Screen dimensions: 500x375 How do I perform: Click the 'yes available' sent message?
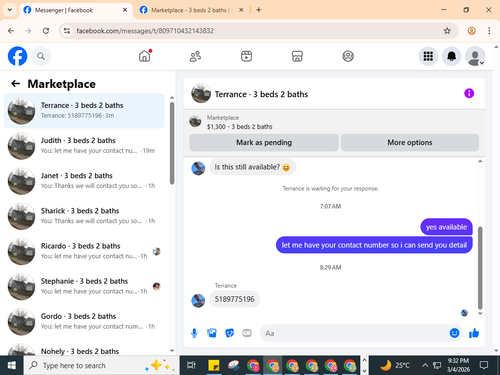(446, 227)
